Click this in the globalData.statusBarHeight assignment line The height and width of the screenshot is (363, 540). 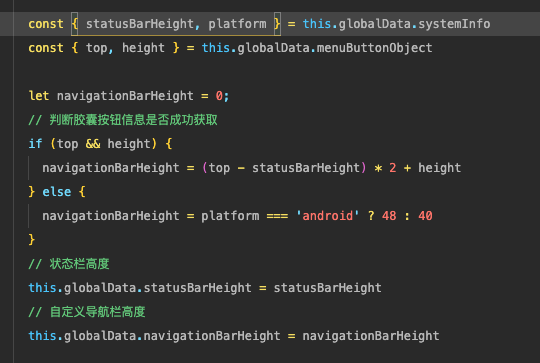[42, 288]
